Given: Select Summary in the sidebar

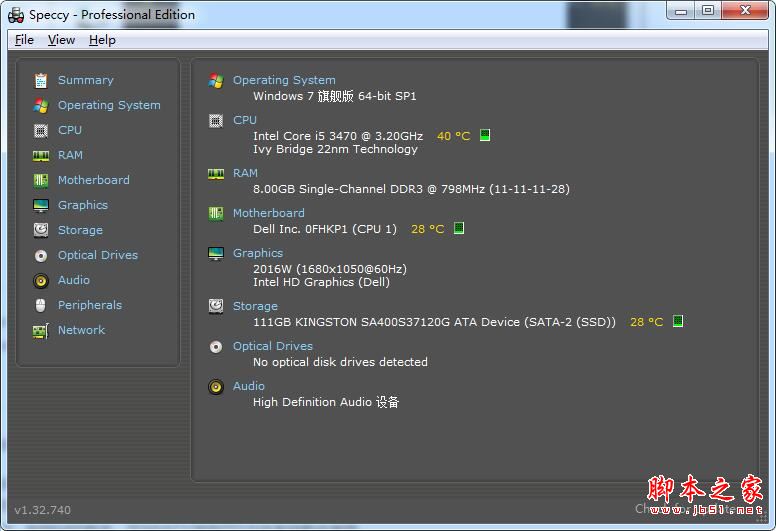Looking at the screenshot, I should pyautogui.click(x=86, y=80).
